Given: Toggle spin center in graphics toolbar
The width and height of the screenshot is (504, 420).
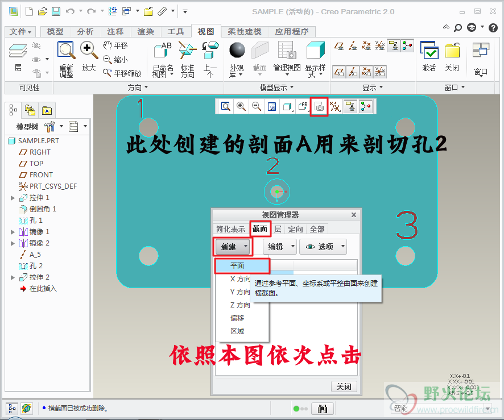Looking at the screenshot, I should coord(366,107).
